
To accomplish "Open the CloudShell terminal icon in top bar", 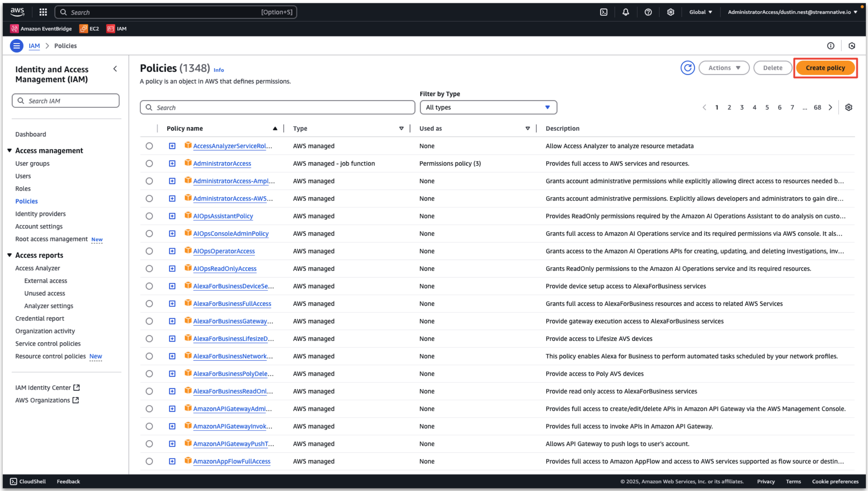I will click(x=604, y=12).
